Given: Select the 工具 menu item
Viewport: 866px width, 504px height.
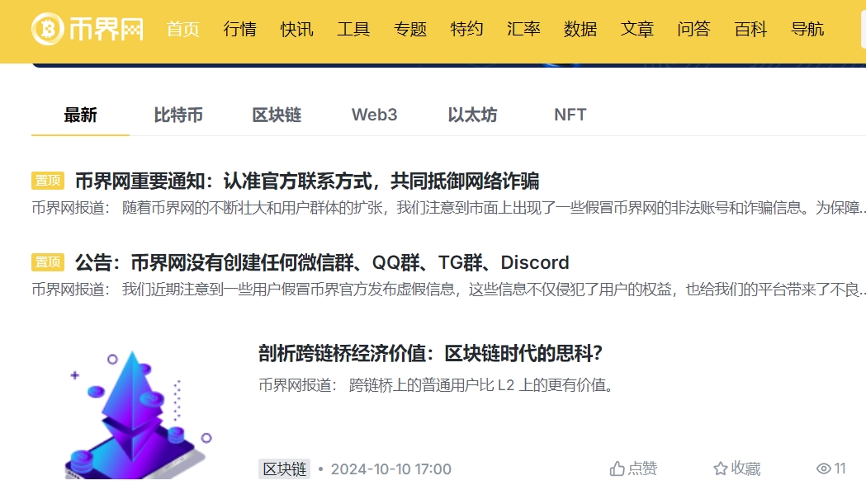Looking at the screenshot, I should pyautogui.click(x=353, y=29).
